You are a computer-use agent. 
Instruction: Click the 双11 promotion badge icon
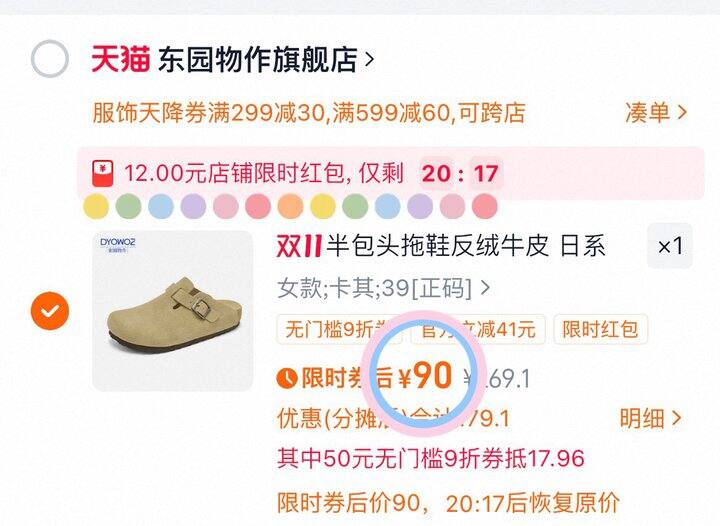(x=298, y=246)
